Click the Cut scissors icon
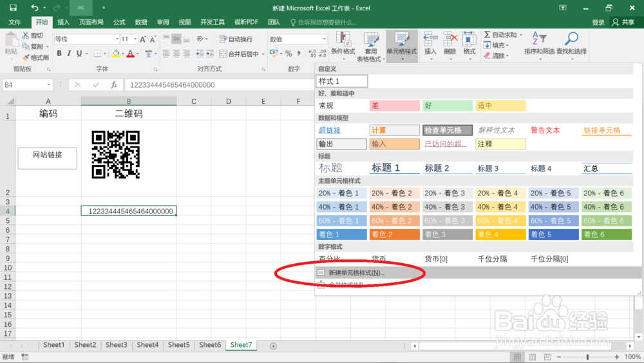 26,35
